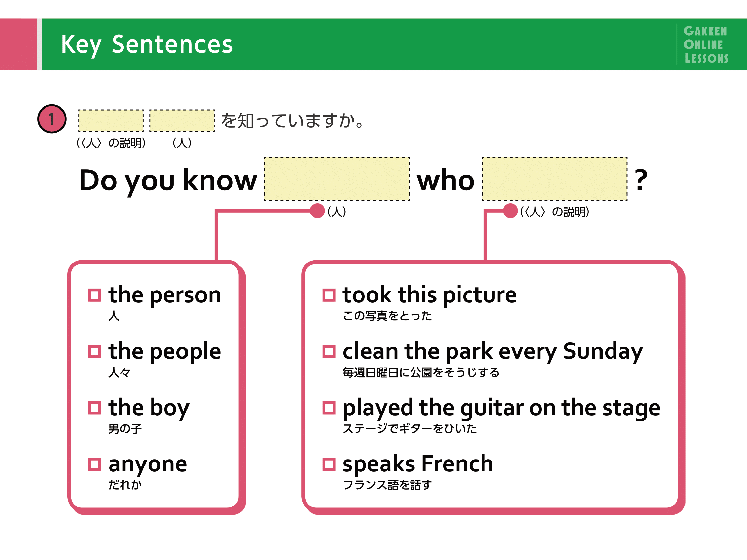The width and height of the screenshot is (747, 560).
Task: Click the numbered circle 1 icon
Action: [52, 119]
